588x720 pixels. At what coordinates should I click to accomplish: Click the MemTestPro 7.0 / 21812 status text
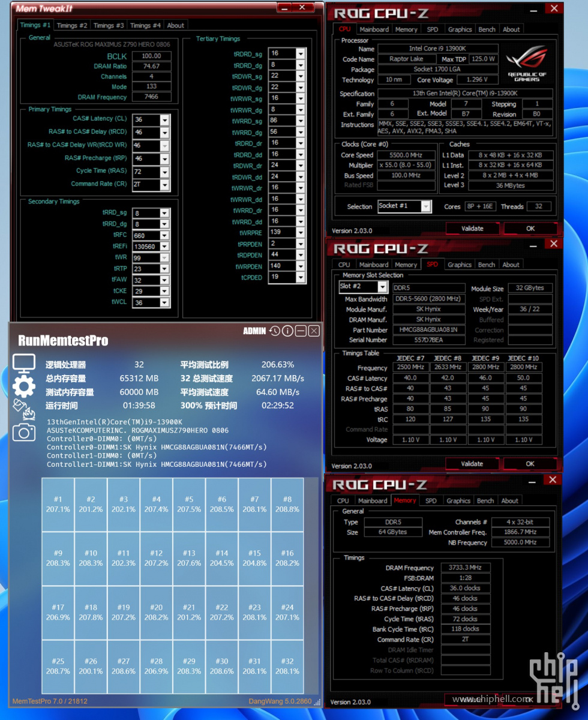(50, 701)
